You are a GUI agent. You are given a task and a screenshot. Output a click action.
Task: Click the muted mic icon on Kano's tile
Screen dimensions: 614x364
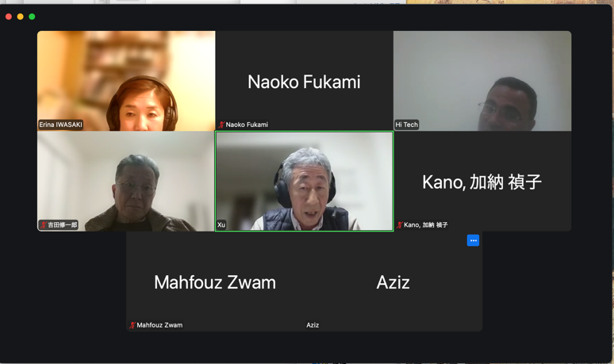pos(399,224)
